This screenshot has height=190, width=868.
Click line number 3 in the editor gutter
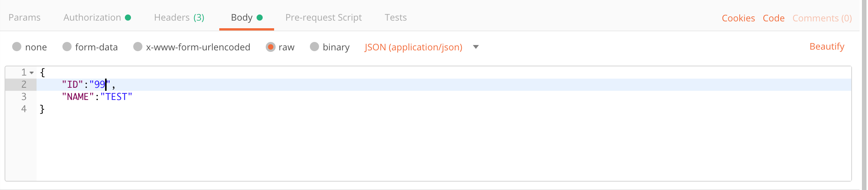24,97
